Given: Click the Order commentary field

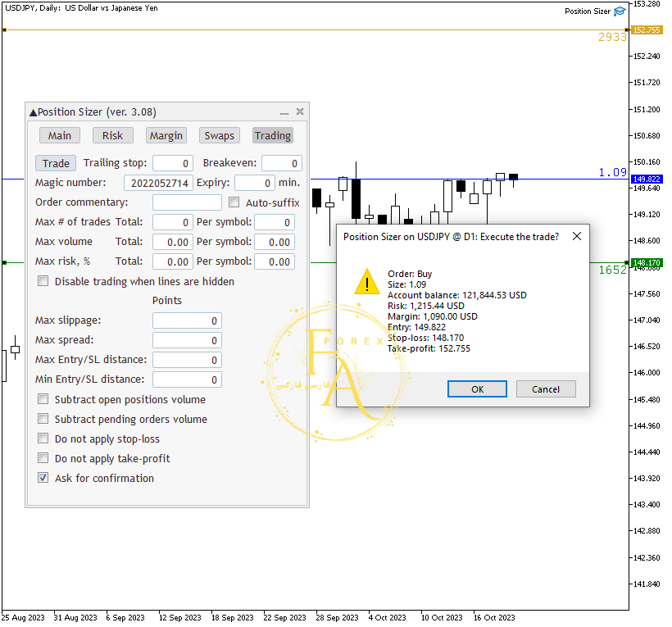Looking at the screenshot, I should click(187, 202).
